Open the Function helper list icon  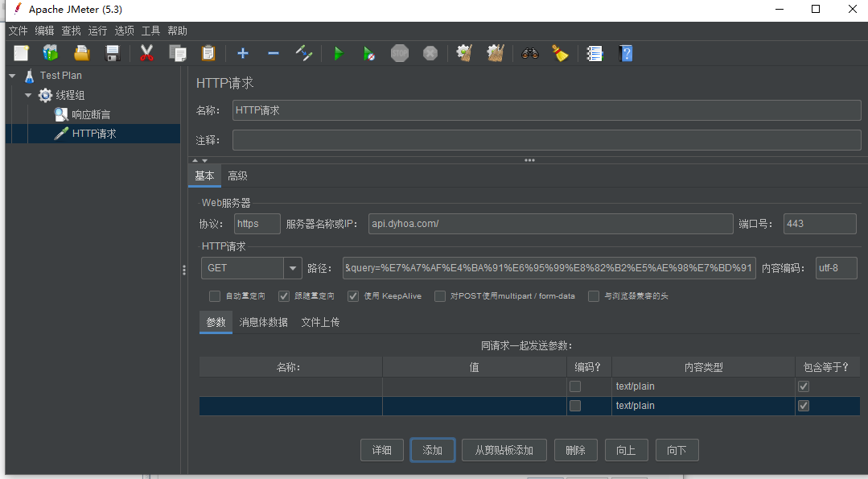coord(594,53)
